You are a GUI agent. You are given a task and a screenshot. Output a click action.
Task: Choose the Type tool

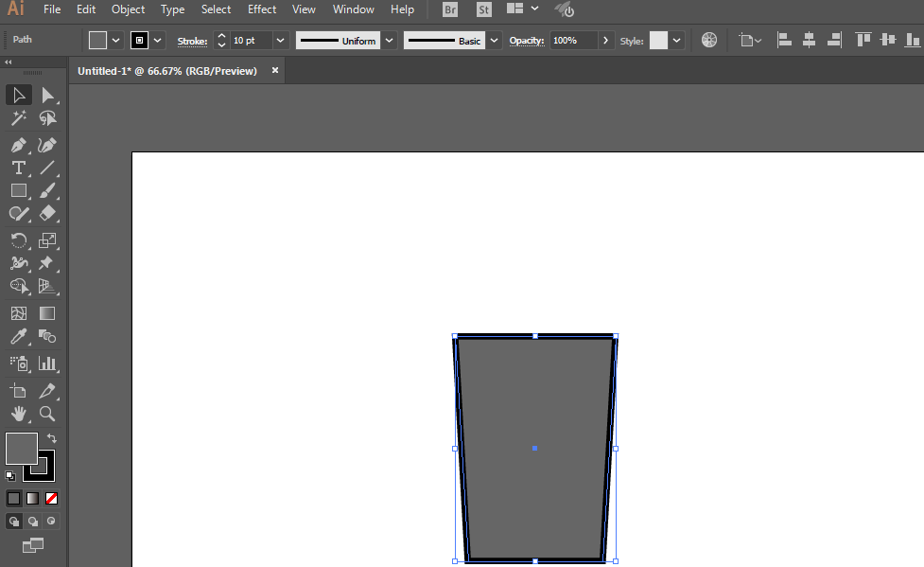point(18,168)
